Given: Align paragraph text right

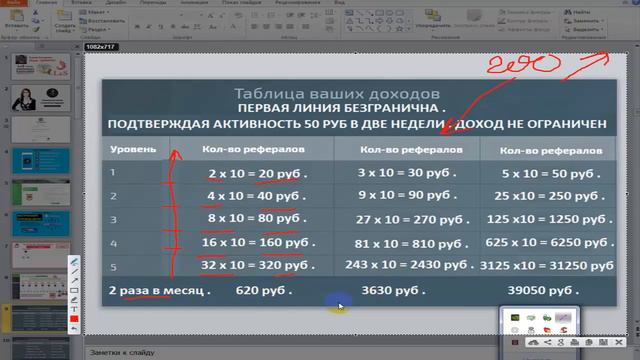Looking at the screenshot, I should pyautogui.click(x=278, y=27).
